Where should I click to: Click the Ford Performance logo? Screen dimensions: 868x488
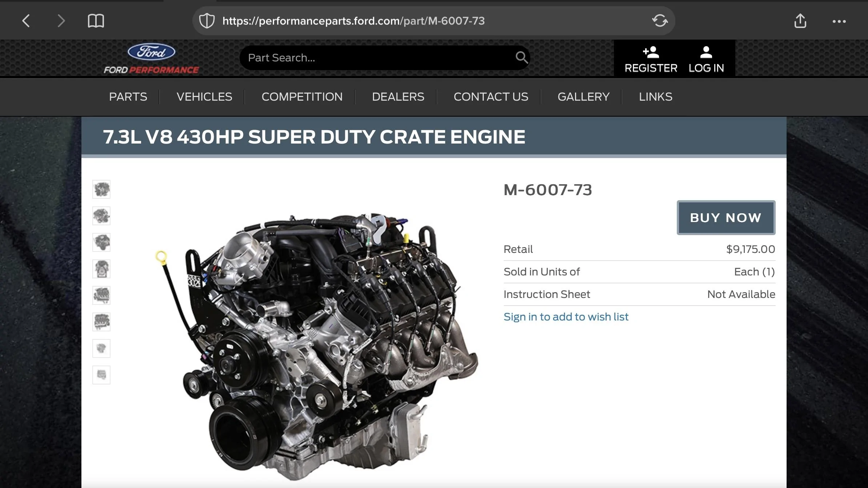click(151, 59)
